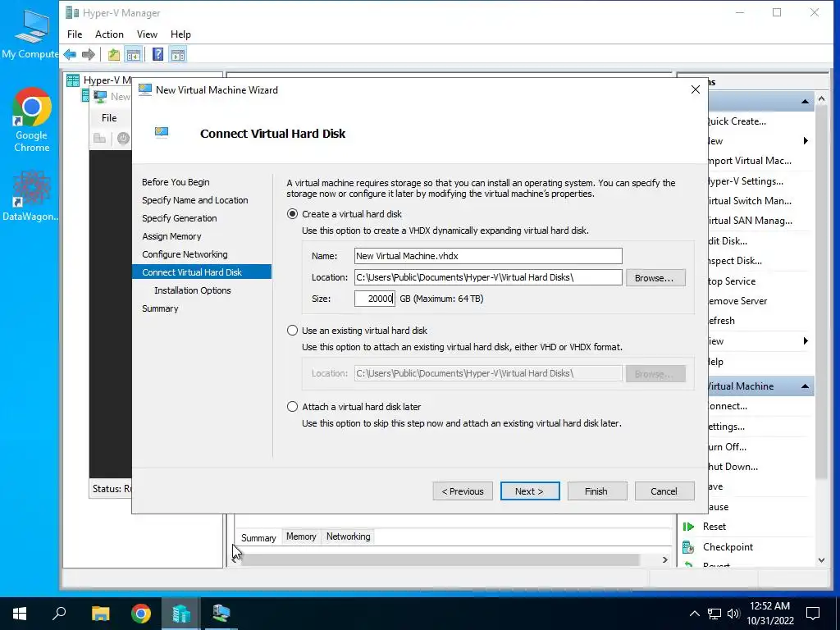
Task: Click Edit Disk action
Action: point(728,241)
